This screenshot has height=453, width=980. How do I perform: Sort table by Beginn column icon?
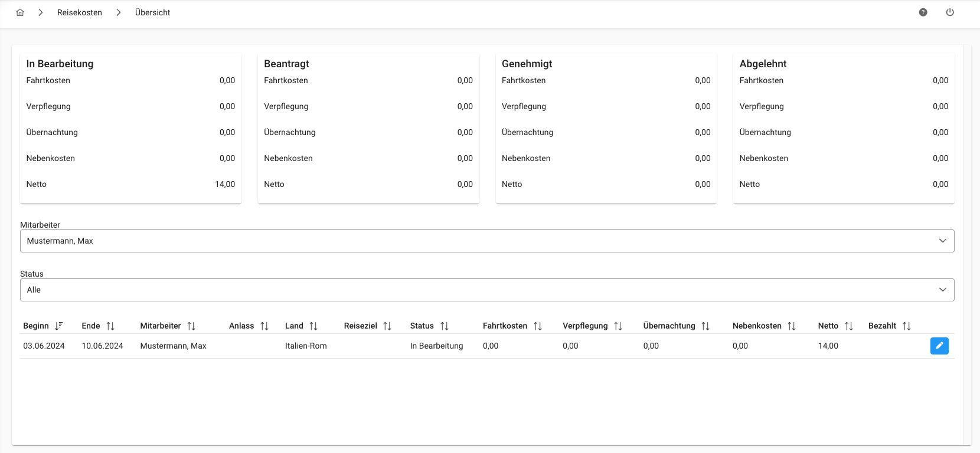tap(58, 326)
